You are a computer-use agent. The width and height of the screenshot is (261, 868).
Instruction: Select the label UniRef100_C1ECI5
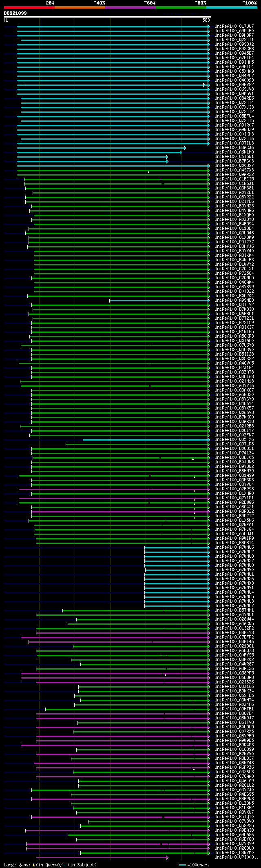234,179
